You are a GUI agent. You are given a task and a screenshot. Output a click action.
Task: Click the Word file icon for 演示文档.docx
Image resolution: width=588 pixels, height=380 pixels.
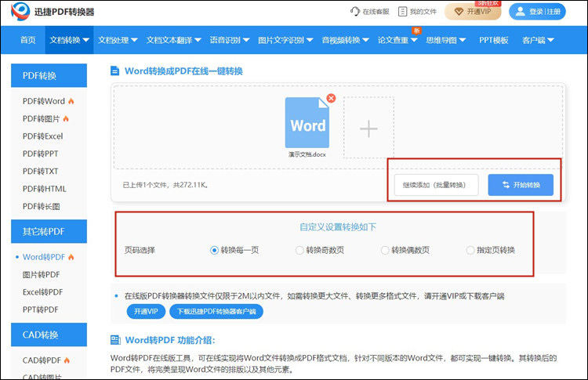click(x=307, y=122)
